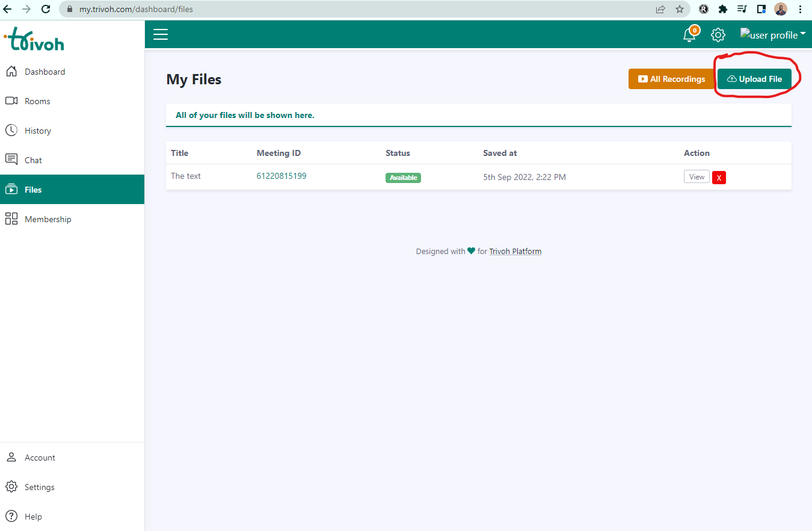Go to Rooms in the sidebar

(x=37, y=101)
